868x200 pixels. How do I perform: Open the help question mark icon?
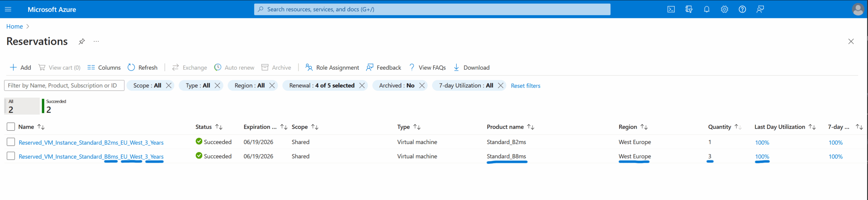point(742,10)
